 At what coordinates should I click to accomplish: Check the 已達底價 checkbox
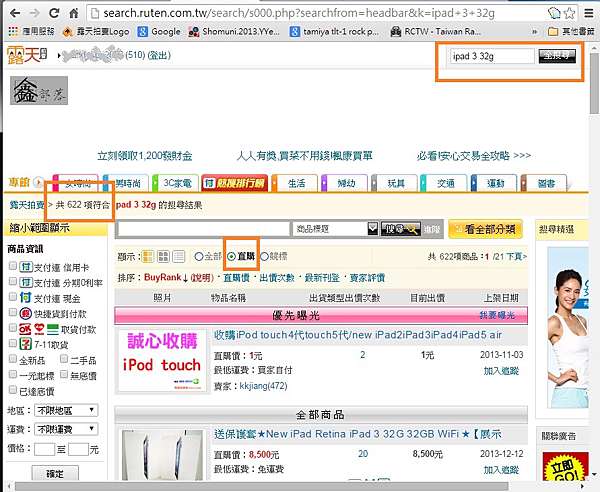pos(13,390)
